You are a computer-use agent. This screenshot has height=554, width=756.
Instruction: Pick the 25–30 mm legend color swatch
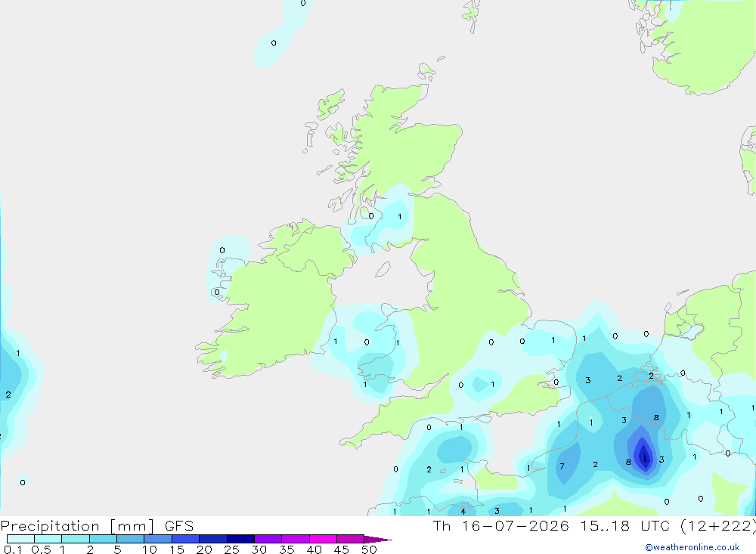coord(240,539)
